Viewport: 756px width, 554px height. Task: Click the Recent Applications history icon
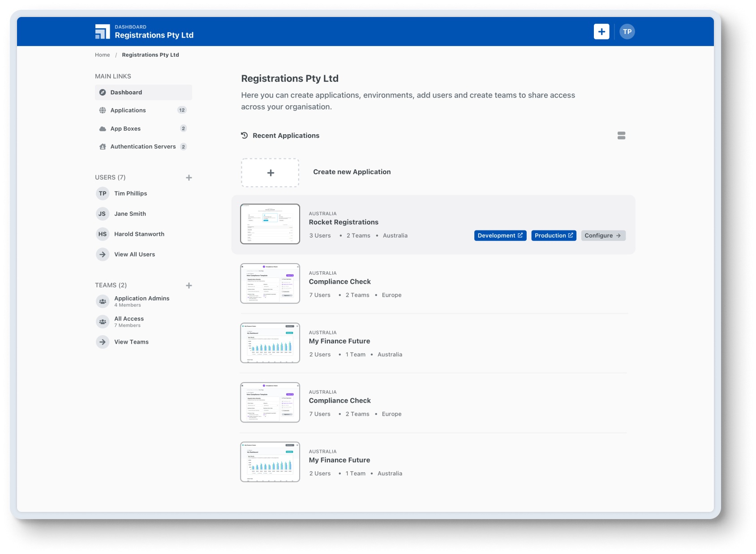245,135
